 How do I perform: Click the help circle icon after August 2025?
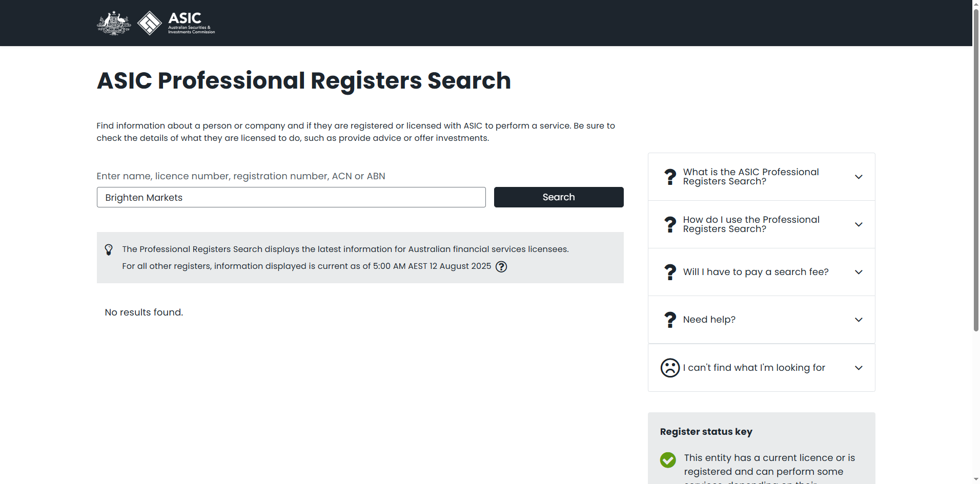[501, 266]
